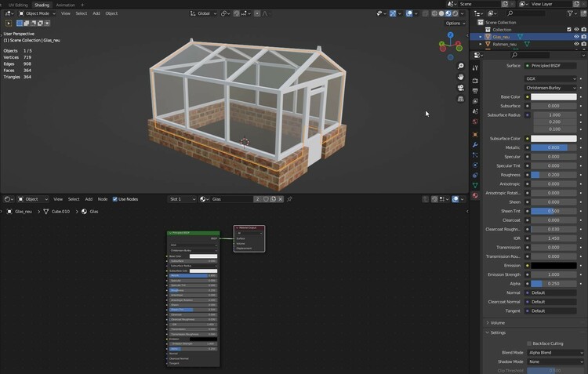
Task: Click the new scene icon beside Scene
Action: coord(505,4)
